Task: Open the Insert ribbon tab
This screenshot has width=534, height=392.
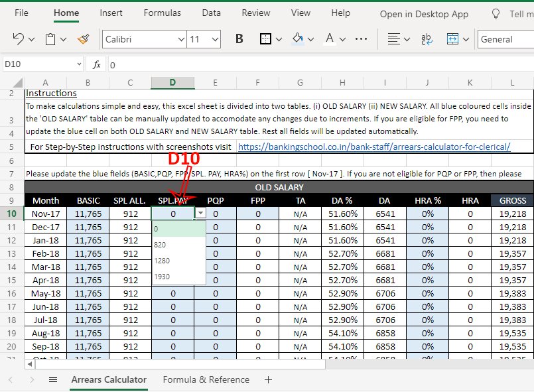Action: click(111, 13)
